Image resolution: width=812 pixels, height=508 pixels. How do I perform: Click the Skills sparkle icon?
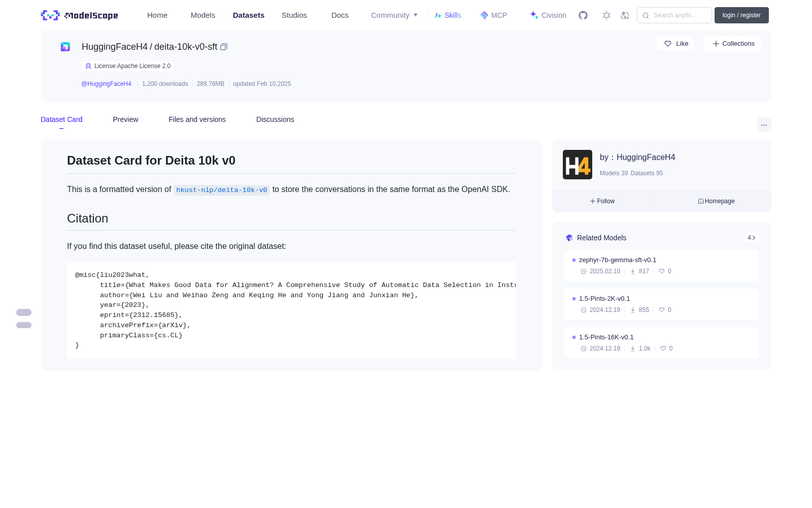pos(438,15)
